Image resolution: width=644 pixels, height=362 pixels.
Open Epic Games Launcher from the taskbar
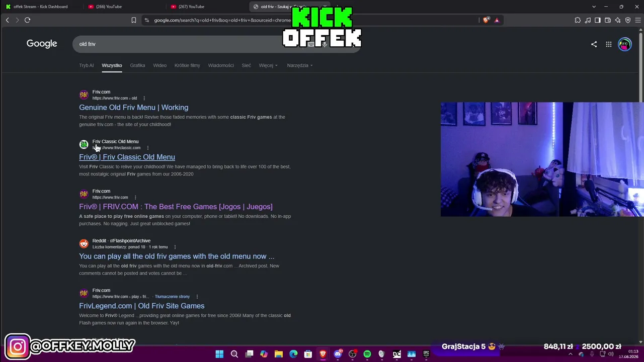[426, 354]
